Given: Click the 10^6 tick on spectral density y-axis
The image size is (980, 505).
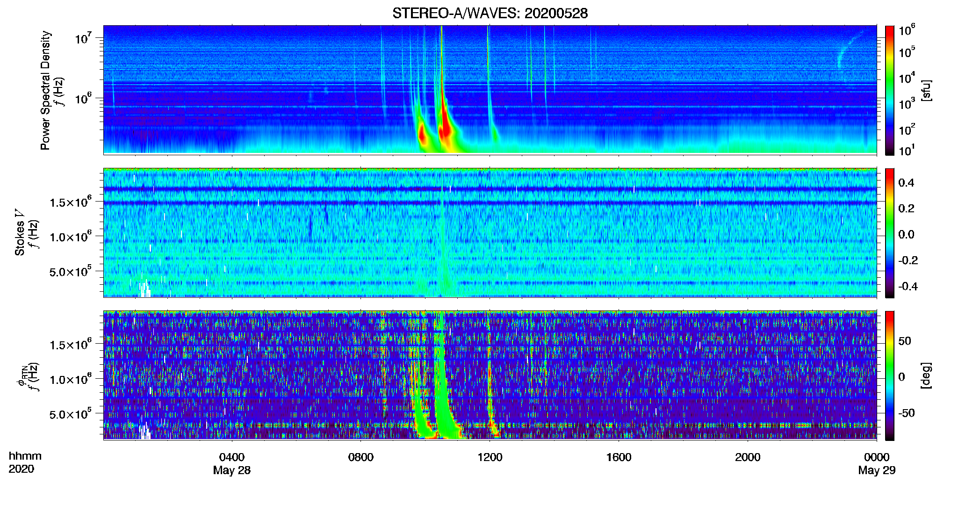Looking at the screenshot, I should [x=84, y=98].
